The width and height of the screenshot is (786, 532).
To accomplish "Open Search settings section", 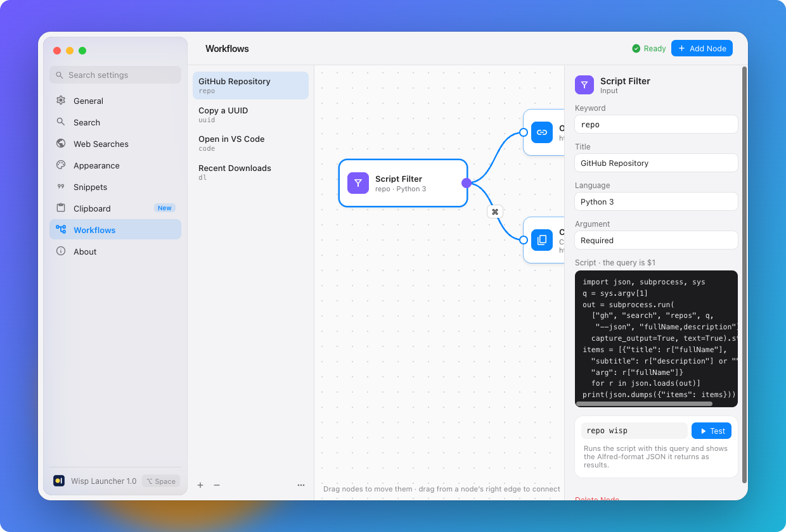I will [115, 122].
